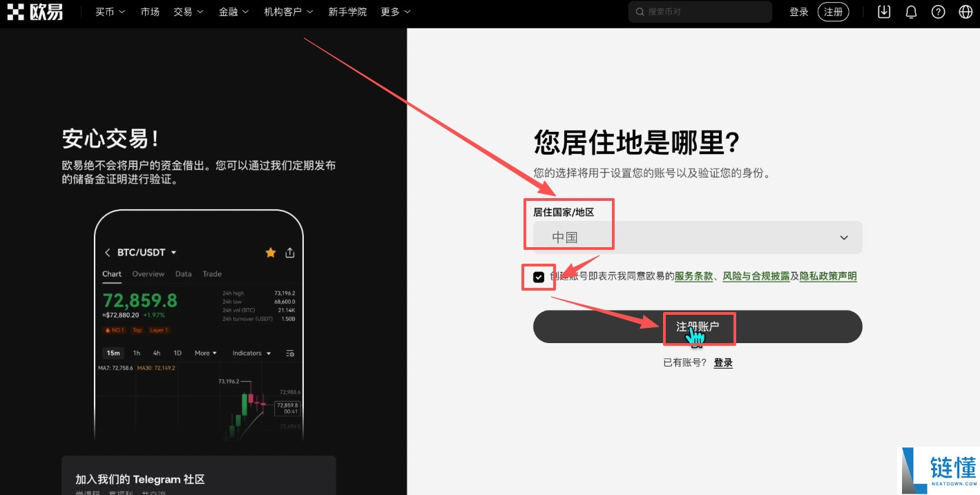Select the 1D timeframe on the chart
Image resolution: width=980 pixels, height=495 pixels.
[177, 353]
